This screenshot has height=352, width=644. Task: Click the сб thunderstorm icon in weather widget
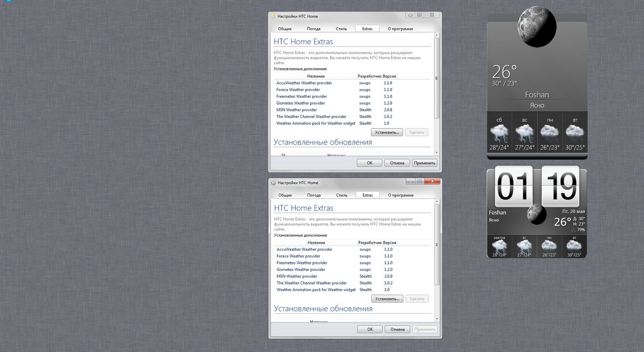point(499,133)
